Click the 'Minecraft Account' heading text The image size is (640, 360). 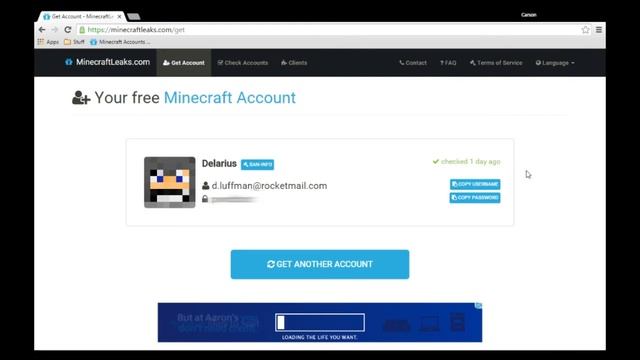230,98
